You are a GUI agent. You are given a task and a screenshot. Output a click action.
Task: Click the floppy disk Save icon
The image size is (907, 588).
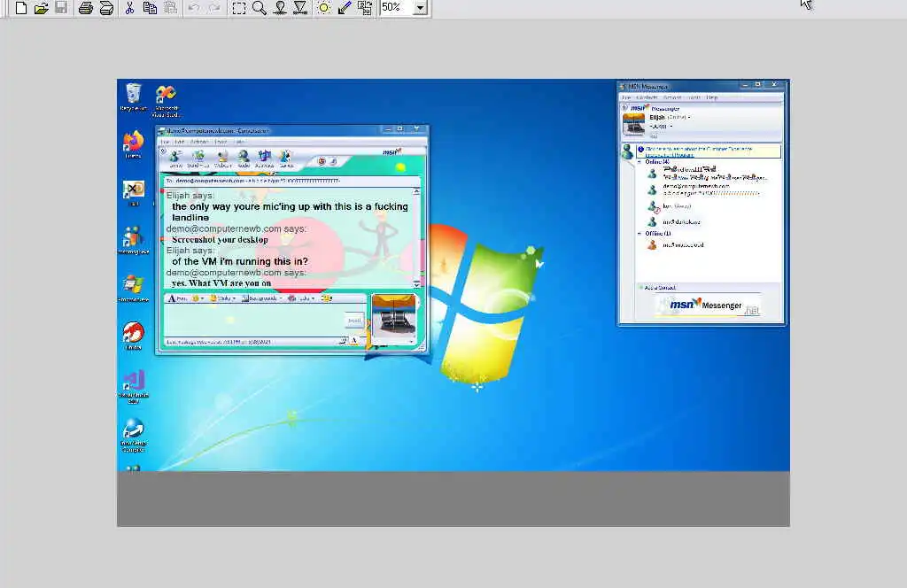(61, 7)
